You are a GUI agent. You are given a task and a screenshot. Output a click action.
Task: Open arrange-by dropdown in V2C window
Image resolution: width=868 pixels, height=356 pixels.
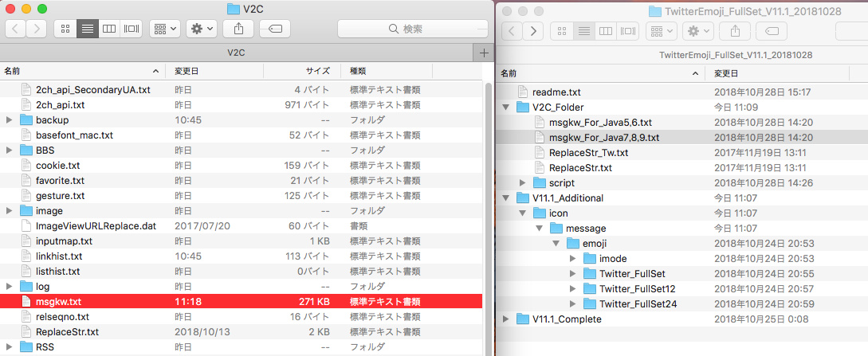[x=165, y=29]
